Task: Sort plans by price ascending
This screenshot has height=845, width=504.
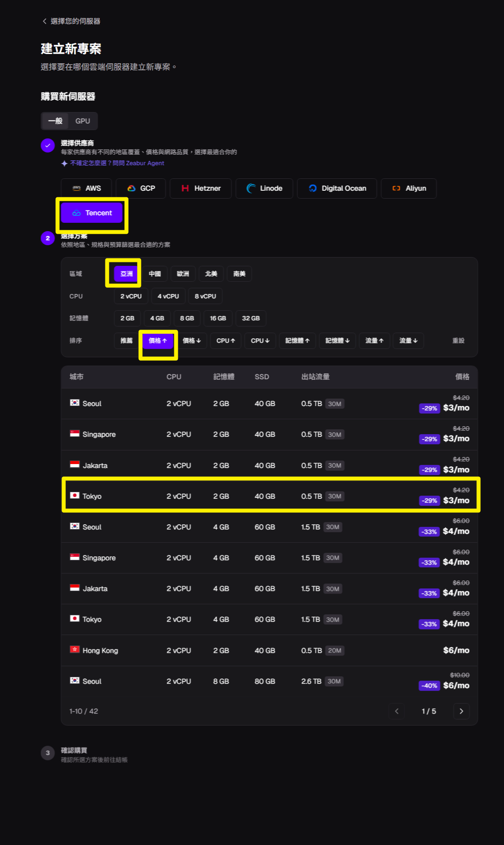Action: (158, 341)
